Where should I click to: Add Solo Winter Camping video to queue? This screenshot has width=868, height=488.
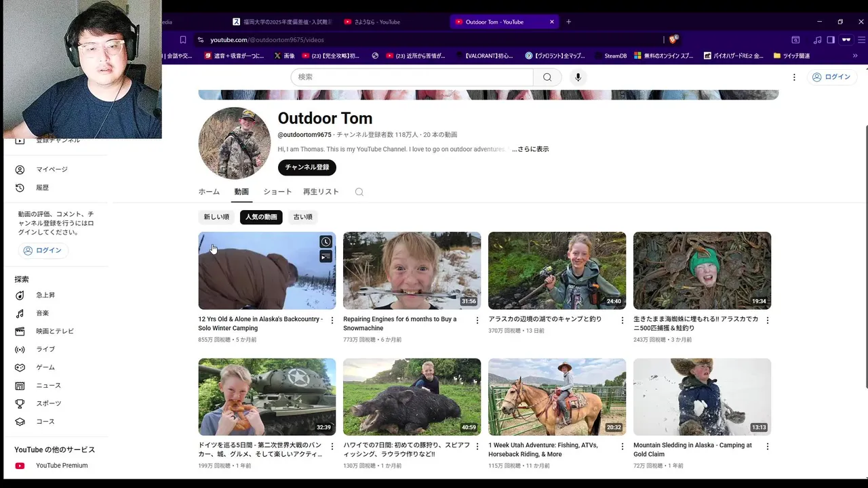click(x=326, y=256)
